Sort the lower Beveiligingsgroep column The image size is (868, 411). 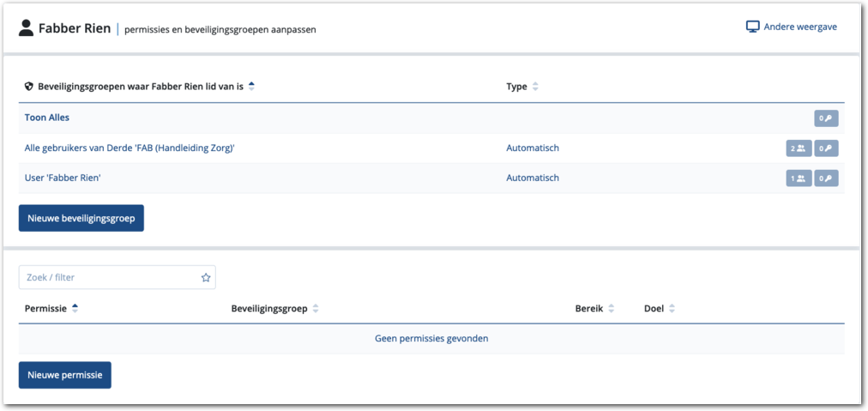pyautogui.click(x=316, y=309)
